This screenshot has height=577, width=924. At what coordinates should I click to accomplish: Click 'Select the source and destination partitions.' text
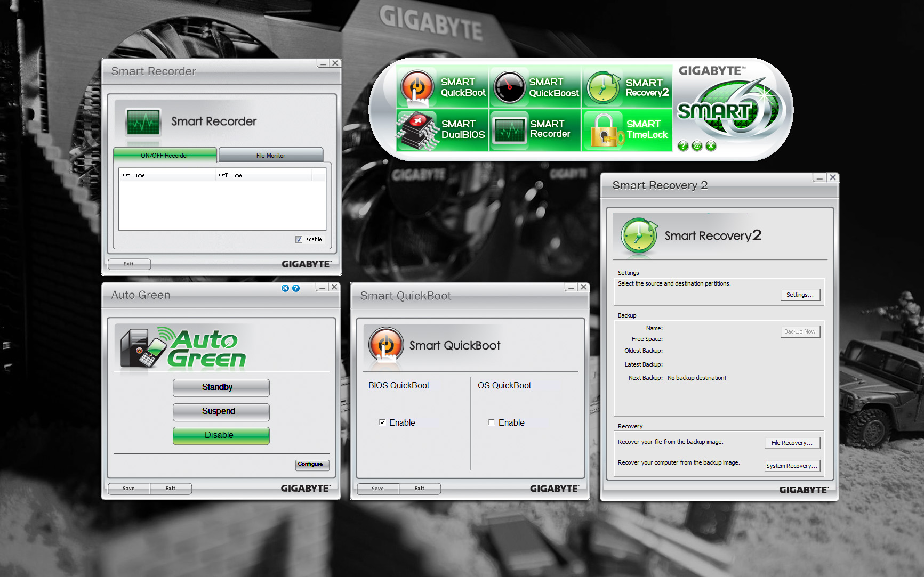[x=674, y=283]
